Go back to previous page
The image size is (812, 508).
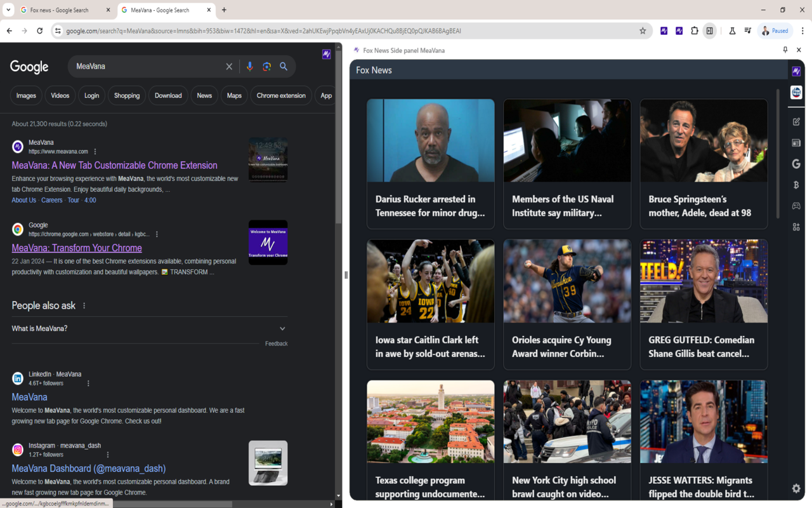[x=9, y=30]
